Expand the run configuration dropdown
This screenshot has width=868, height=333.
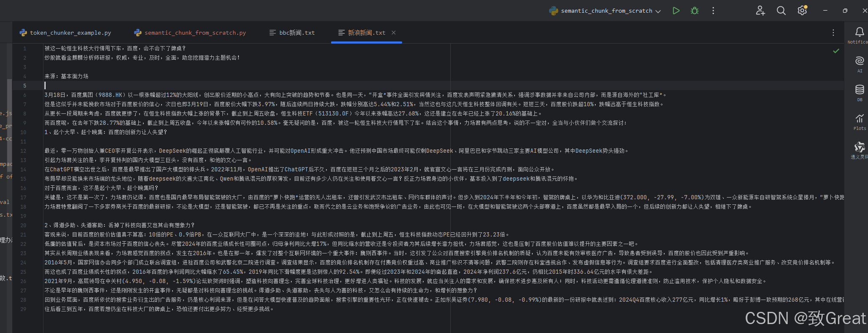658,11
